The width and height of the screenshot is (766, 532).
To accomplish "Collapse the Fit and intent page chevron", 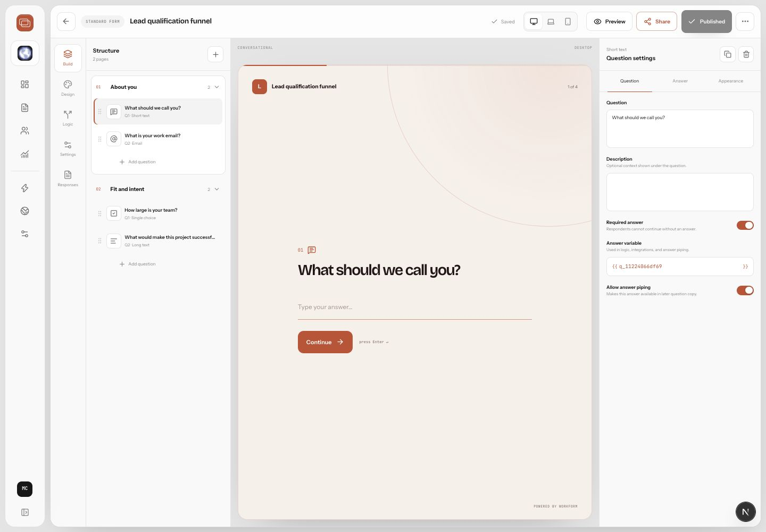I will coord(217,189).
